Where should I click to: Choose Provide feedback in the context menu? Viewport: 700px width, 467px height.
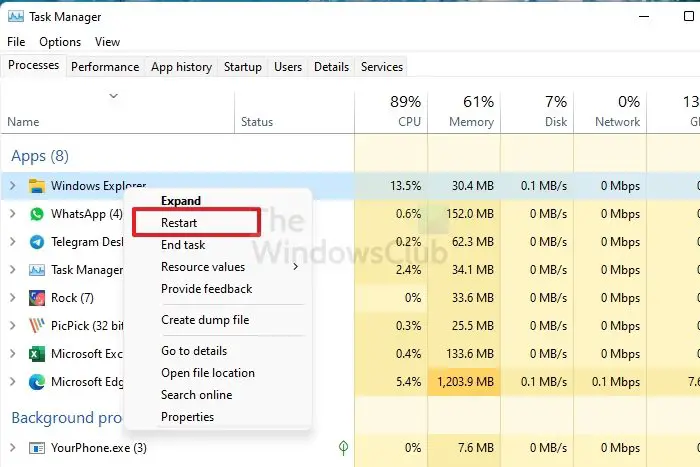click(207, 289)
